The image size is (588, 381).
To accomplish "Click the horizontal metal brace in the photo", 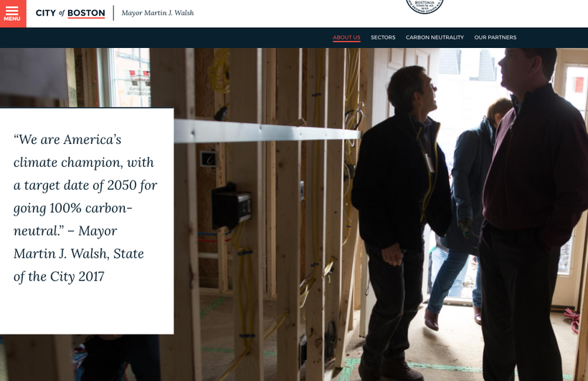I will tap(267, 131).
